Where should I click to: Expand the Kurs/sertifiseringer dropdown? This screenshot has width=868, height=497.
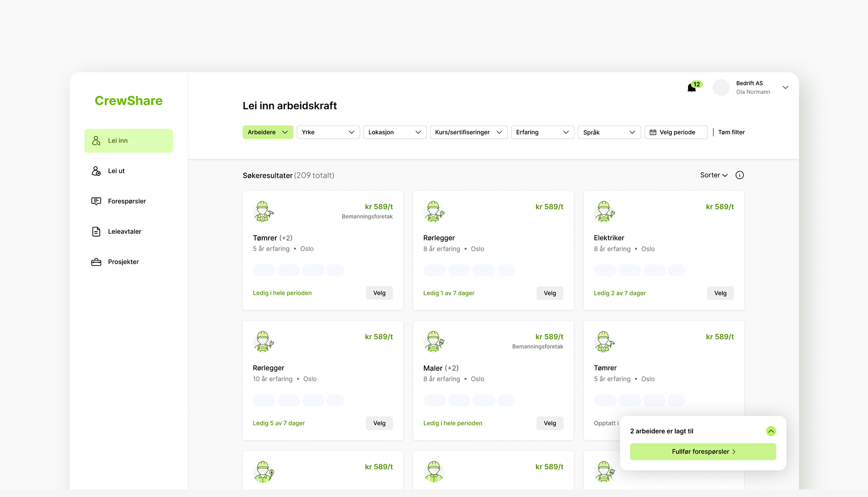click(468, 133)
